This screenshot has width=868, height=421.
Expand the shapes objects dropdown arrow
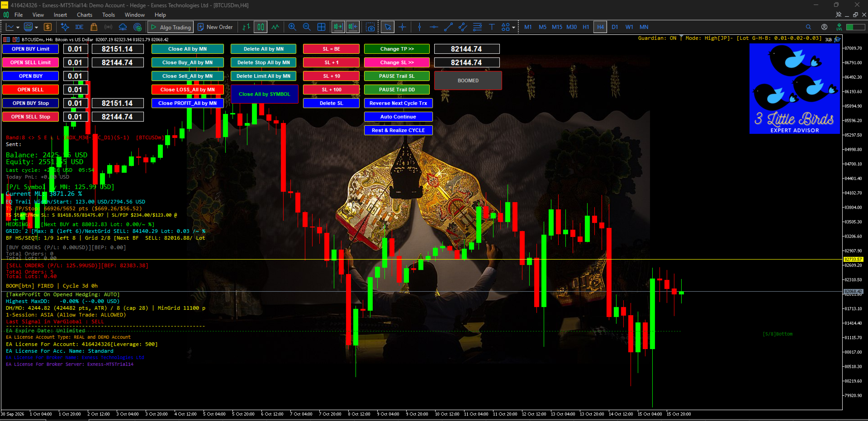pos(514,27)
